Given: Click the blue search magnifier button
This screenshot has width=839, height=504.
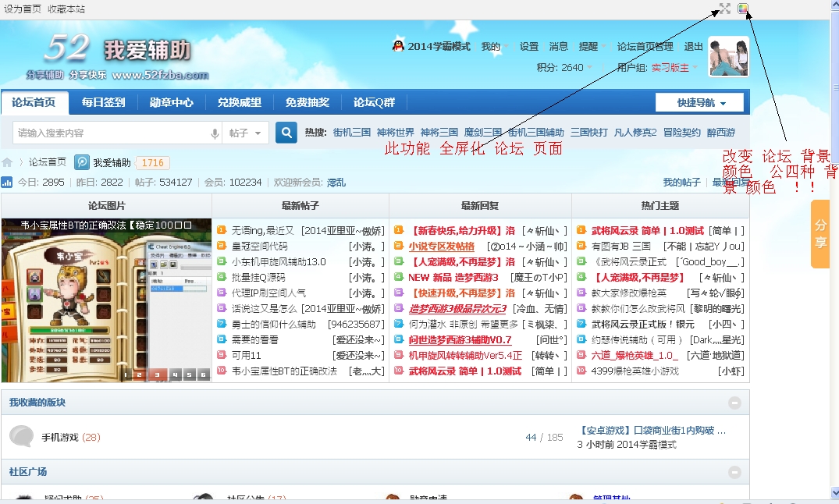Looking at the screenshot, I should pos(286,133).
